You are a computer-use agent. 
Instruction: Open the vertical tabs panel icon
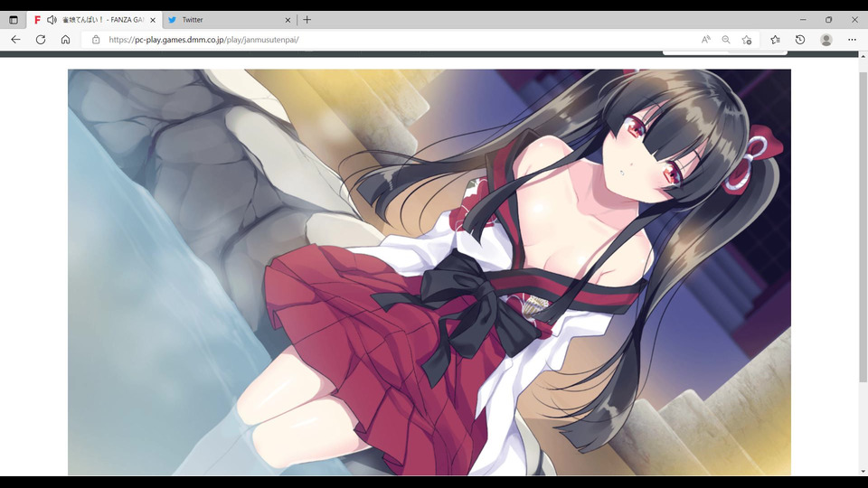(x=14, y=20)
